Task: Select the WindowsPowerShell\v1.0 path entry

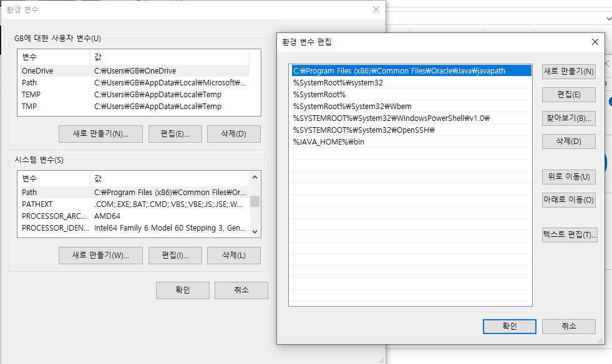Action: coord(411,118)
